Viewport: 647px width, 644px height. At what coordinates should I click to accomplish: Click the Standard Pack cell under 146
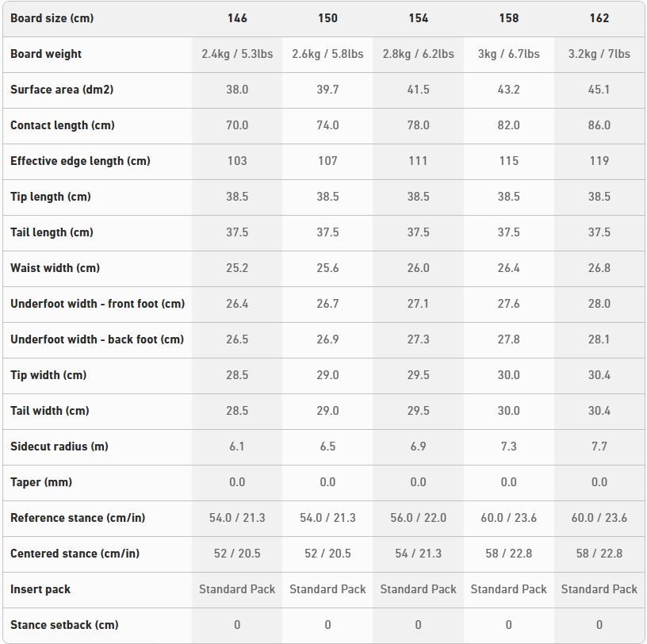(237, 589)
